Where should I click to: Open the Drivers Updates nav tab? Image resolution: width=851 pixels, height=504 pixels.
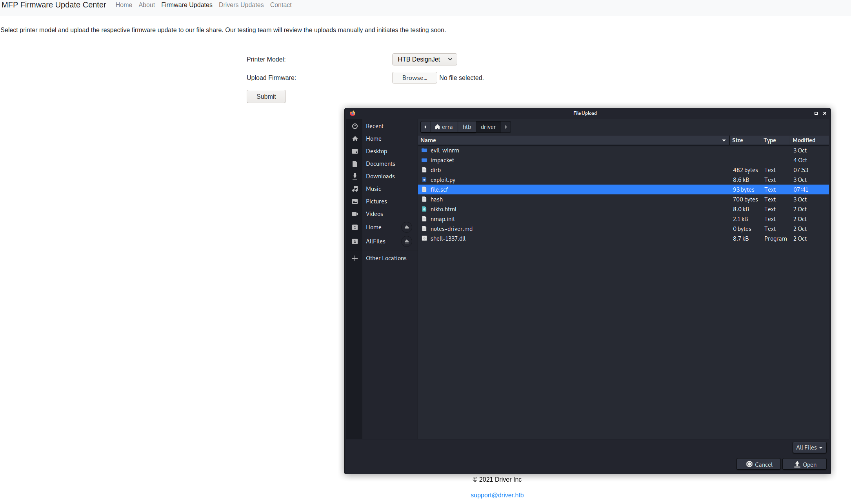click(241, 5)
